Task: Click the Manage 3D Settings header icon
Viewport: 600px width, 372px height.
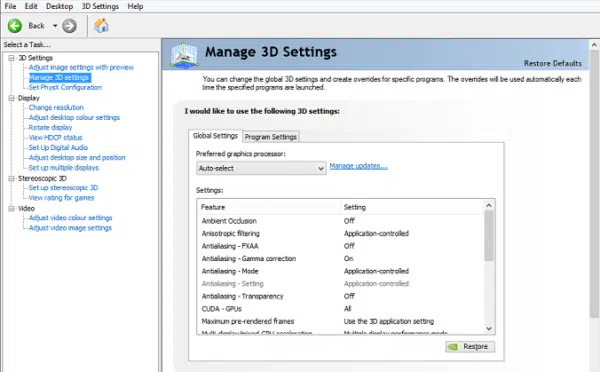Action: [x=184, y=54]
